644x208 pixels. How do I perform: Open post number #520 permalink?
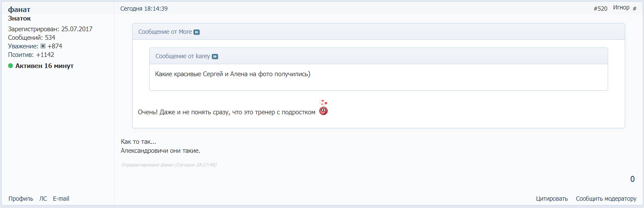(x=600, y=9)
